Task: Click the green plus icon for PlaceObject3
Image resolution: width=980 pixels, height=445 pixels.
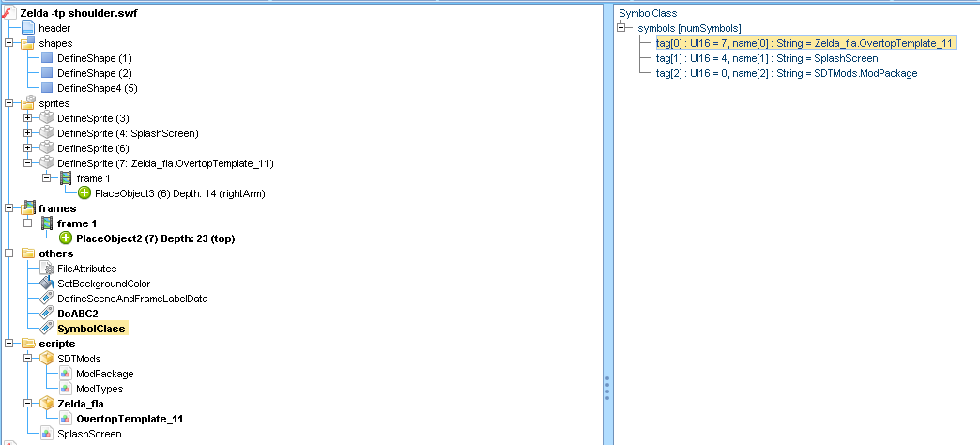Action: click(84, 193)
